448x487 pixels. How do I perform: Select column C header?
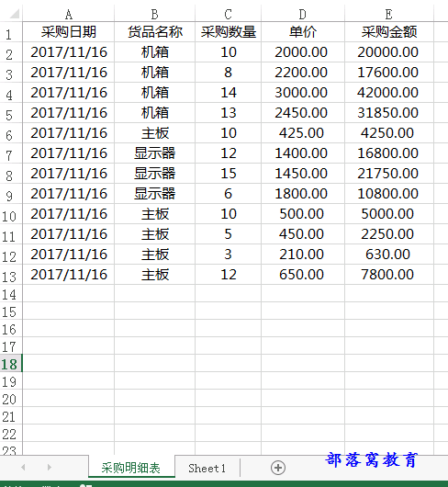(x=228, y=14)
